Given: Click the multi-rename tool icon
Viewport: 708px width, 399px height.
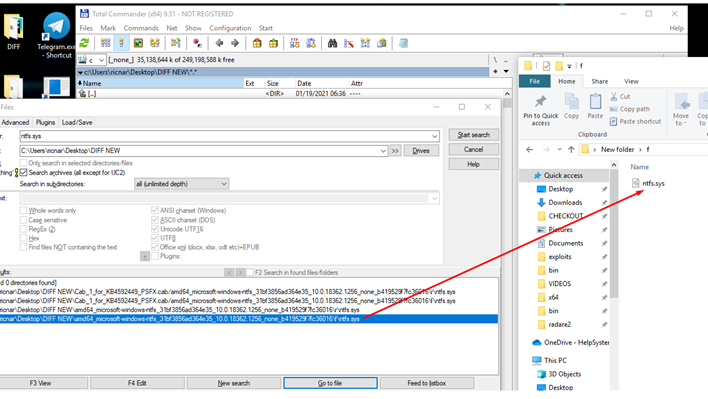Looking at the screenshot, I should click(x=349, y=43).
